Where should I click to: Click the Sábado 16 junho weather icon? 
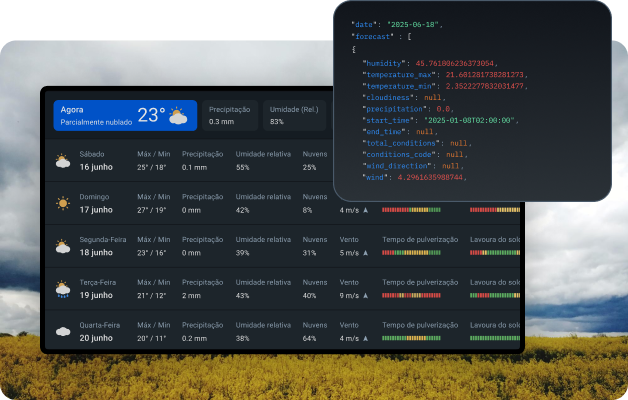[63, 161]
